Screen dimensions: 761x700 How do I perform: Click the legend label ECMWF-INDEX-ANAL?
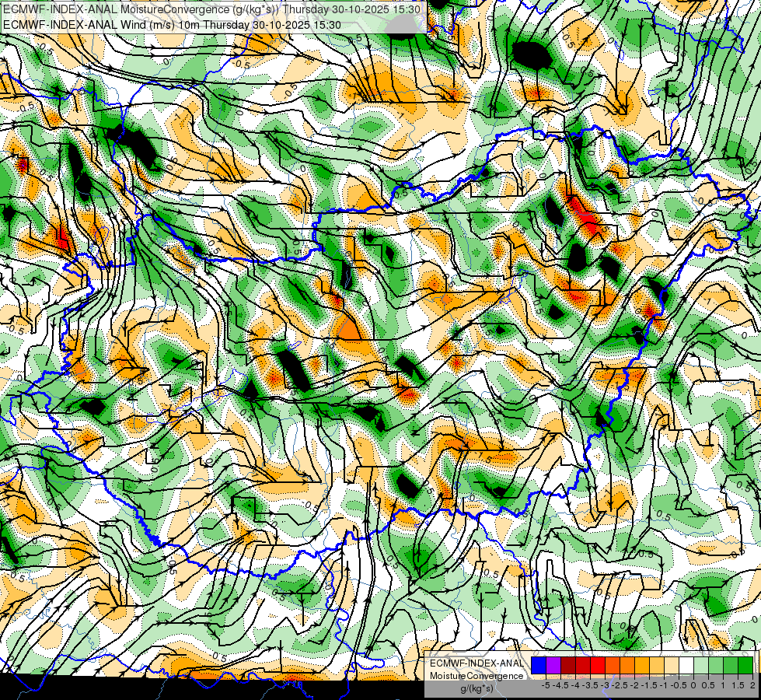(476, 663)
